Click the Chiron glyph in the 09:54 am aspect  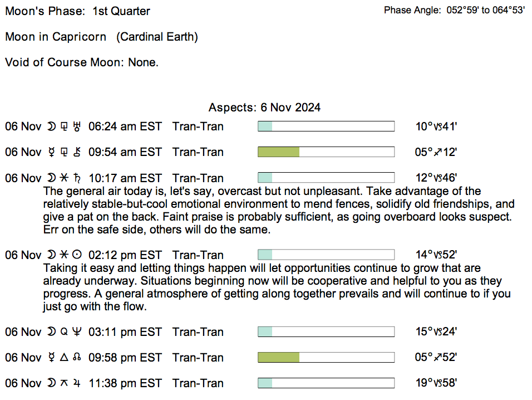click(x=77, y=152)
